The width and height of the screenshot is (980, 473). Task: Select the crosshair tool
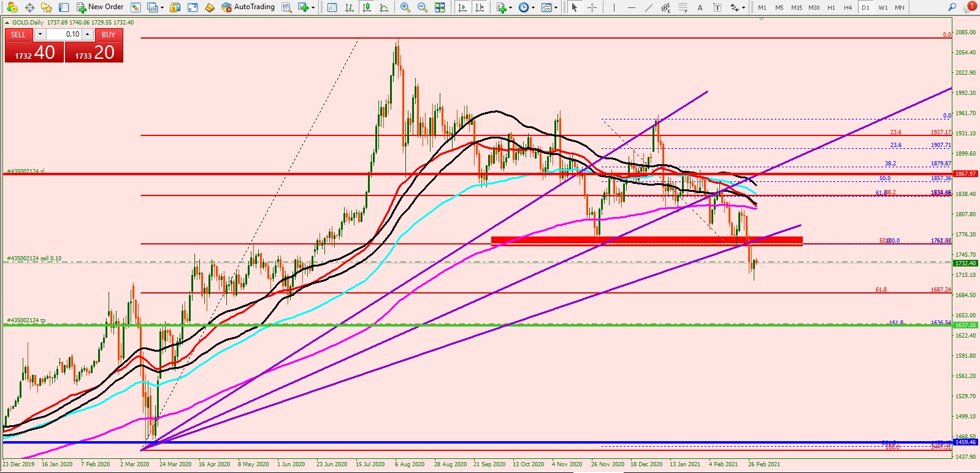pyautogui.click(x=592, y=7)
